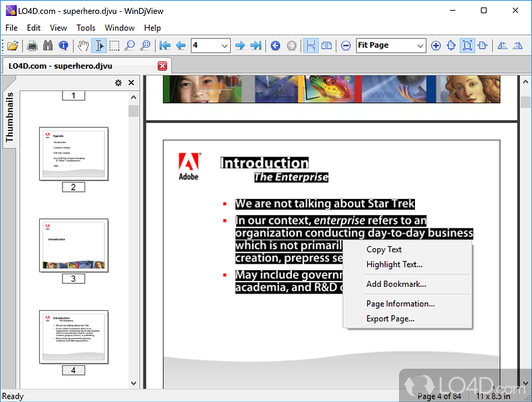Choose Copy Text from context menu

[x=384, y=250]
